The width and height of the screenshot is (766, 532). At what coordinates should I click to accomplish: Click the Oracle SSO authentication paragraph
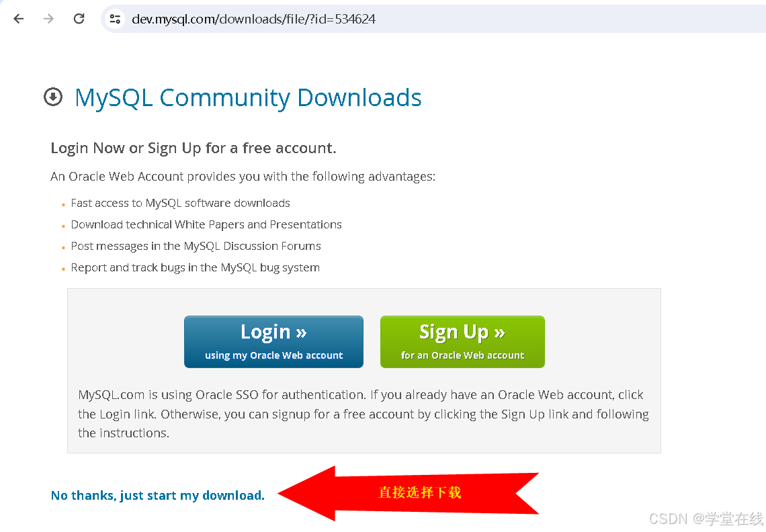coord(364,414)
